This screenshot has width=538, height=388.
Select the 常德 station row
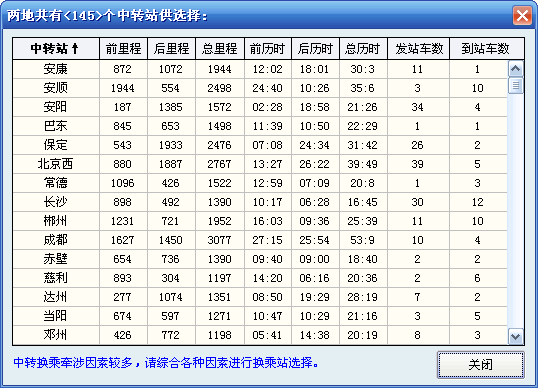click(x=260, y=183)
